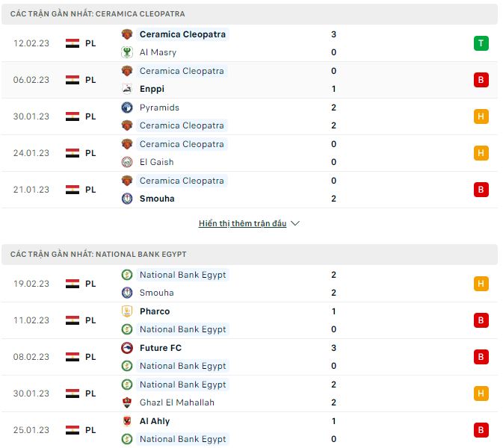Screen dimensions: 503x448
Task: Click orange H badge for Pyramids match
Action: (481, 116)
